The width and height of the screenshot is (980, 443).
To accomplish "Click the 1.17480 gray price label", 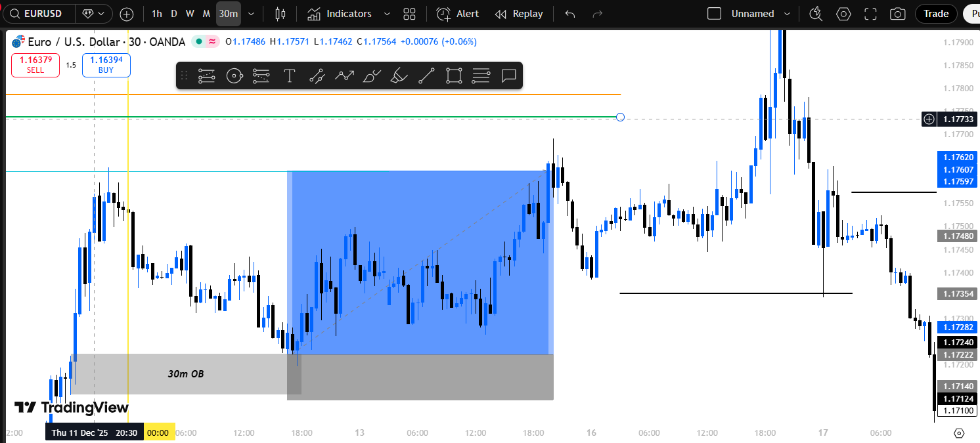I will tap(958, 236).
